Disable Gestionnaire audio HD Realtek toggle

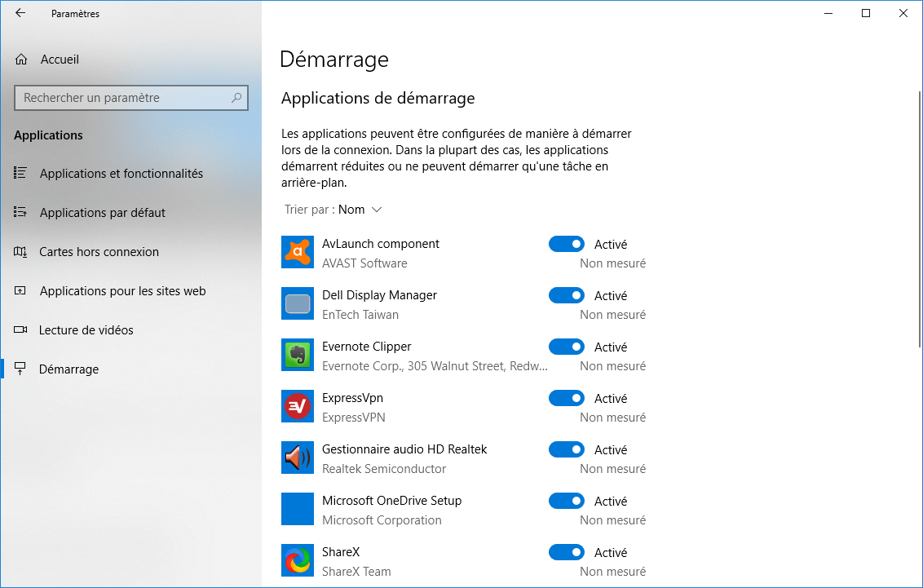(567, 449)
